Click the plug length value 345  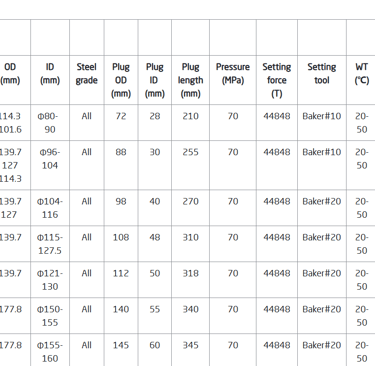click(190, 346)
